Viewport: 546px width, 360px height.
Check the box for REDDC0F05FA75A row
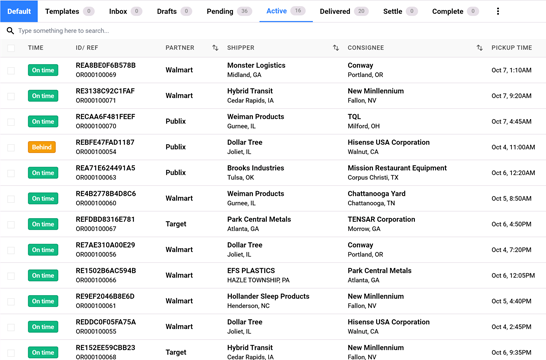pyautogui.click(x=11, y=327)
